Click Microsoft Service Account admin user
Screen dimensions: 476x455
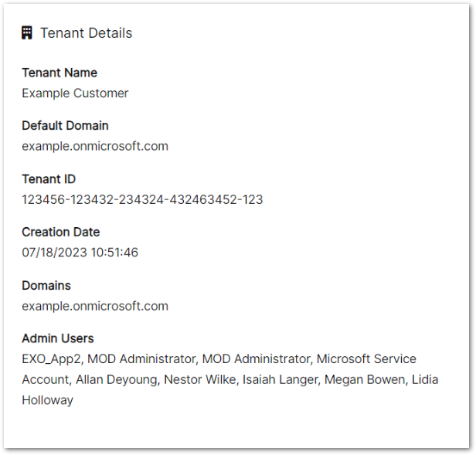point(366,359)
